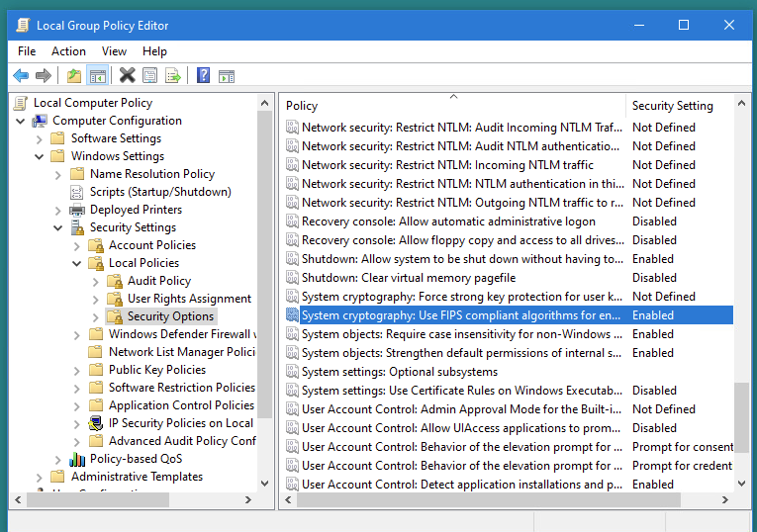Select Audit Policy in the tree

(x=158, y=281)
